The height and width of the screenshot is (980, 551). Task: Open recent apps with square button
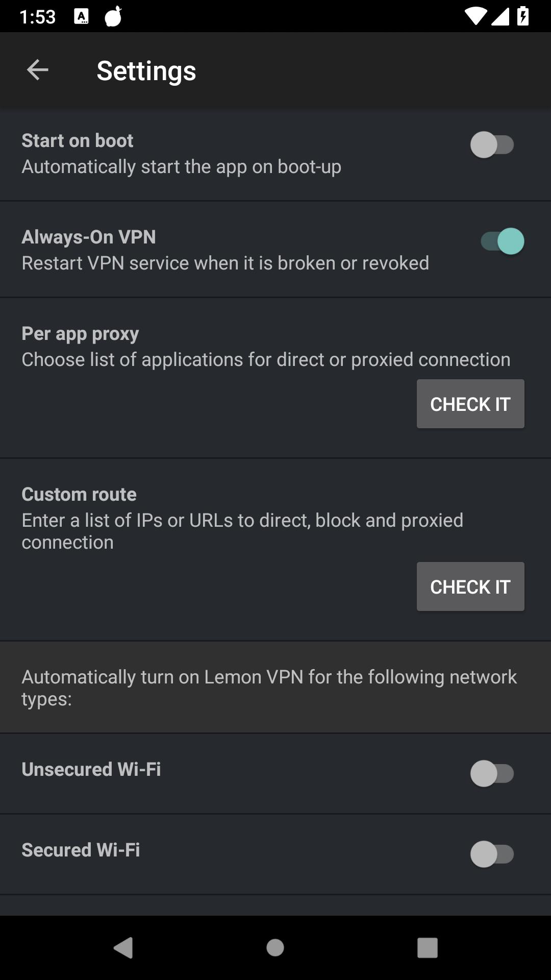(427, 948)
